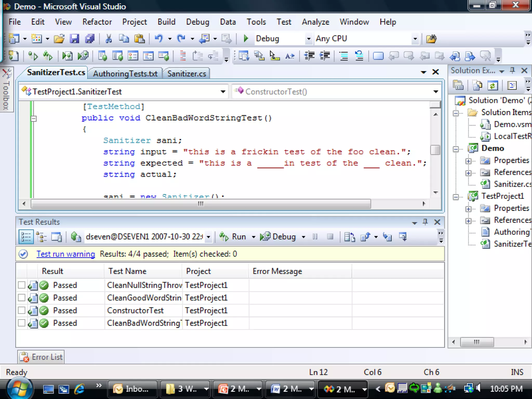Open Internet Explorer from the taskbar
The height and width of the screenshot is (399, 532).
(x=79, y=389)
